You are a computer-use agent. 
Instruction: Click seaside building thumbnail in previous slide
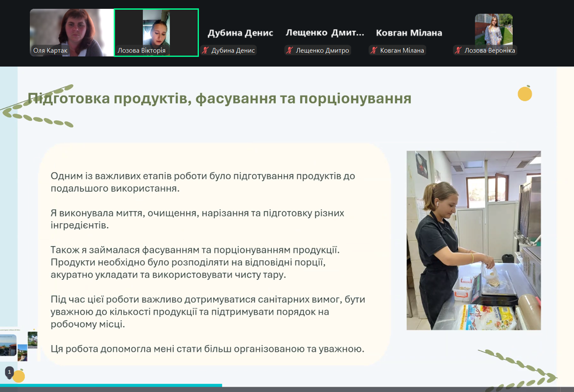click(8, 345)
